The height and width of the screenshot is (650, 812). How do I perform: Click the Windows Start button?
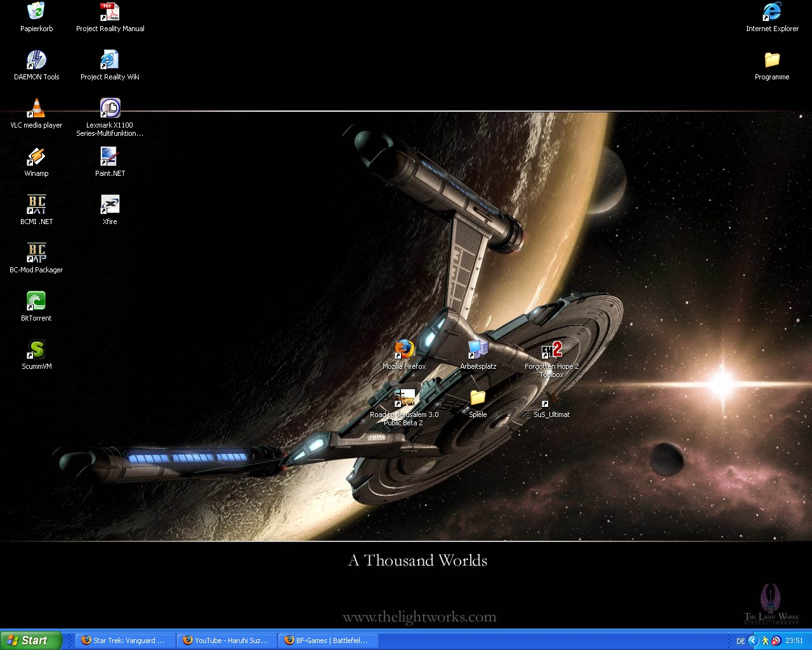(x=30, y=640)
